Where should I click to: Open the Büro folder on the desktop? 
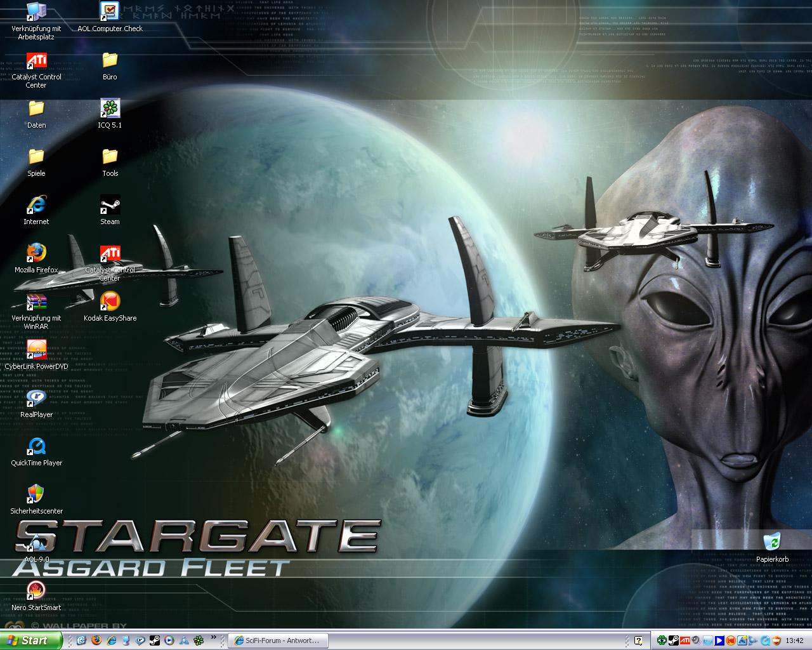pos(110,61)
